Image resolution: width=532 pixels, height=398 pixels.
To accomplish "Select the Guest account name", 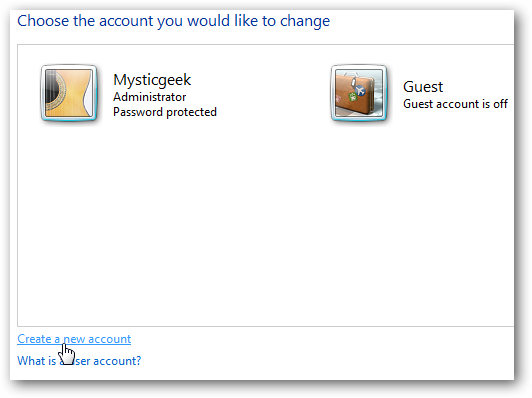I will [x=423, y=87].
